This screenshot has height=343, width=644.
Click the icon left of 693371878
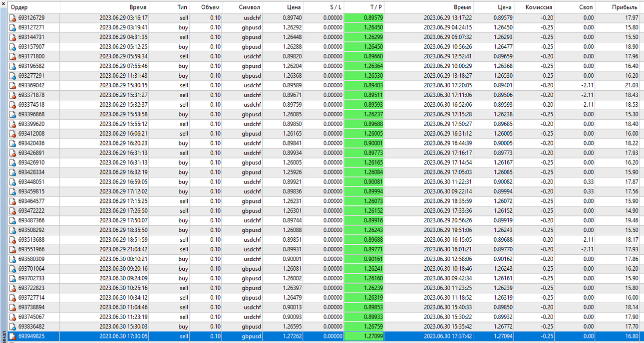13,95
